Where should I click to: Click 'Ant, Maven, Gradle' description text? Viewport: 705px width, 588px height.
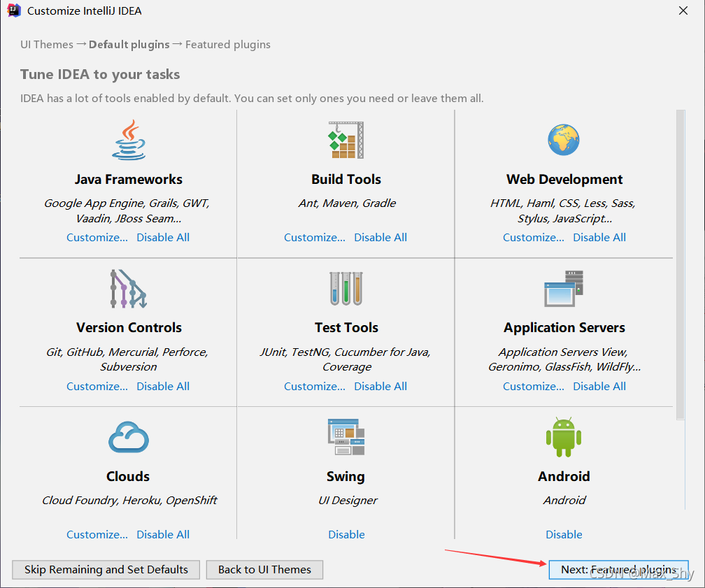(347, 203)
